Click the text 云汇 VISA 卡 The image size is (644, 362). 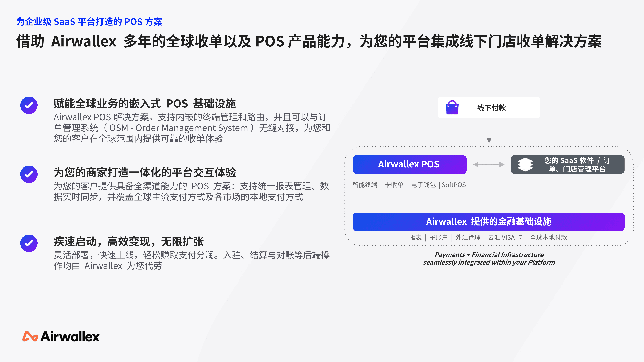coord(505,237)
